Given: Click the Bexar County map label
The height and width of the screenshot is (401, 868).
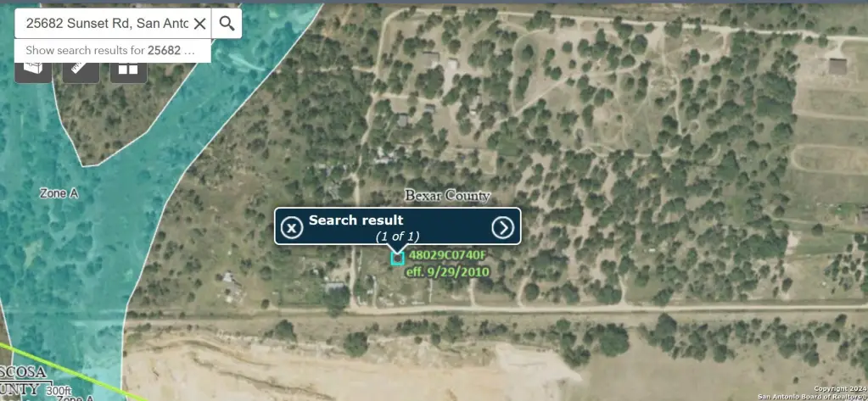Looking at the screenshot, I should coord(447,196).
